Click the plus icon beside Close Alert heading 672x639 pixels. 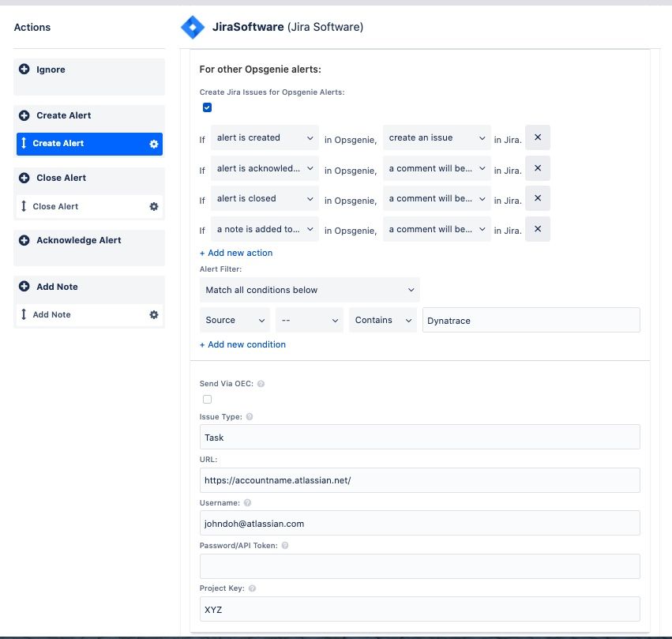pyautogui.click(x=24, y=178)
